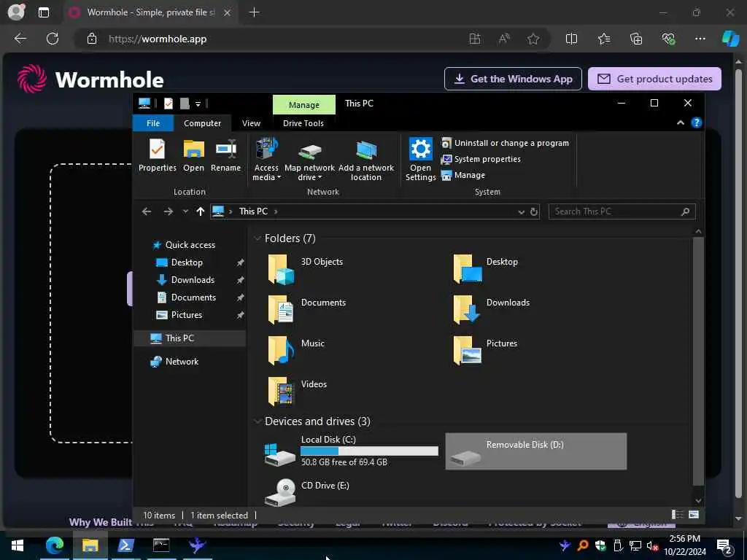This screenshot has width=747, height=560.
Task: Refresh the Wormhole browser page
Action: coord(53,39)
